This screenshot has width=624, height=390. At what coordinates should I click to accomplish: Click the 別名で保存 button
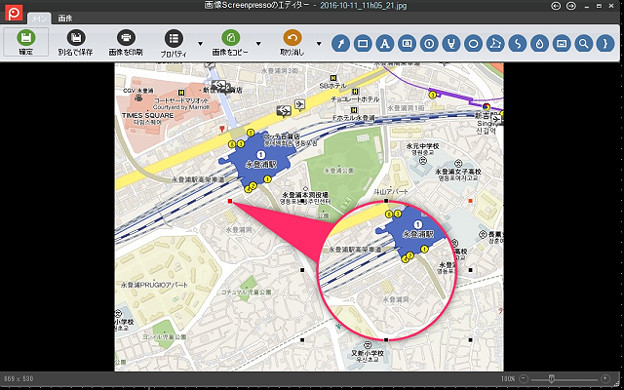click(76, 42)
